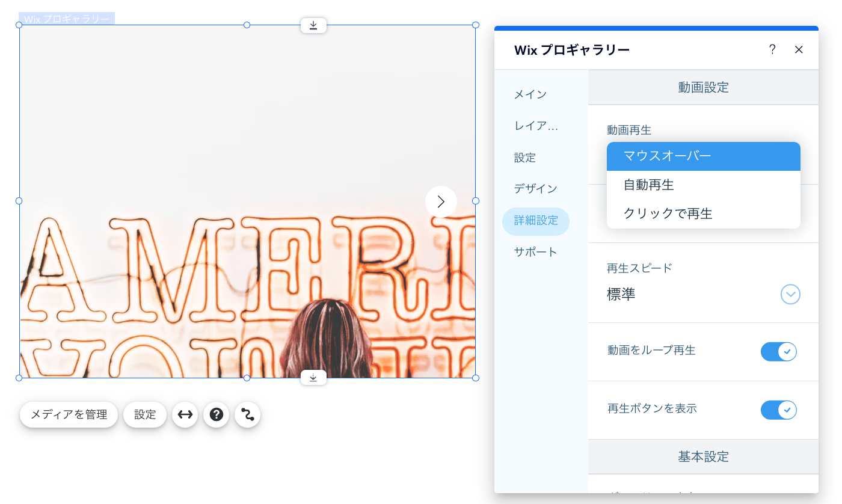Disable the 再生ボタンを表示 toggle
Screen dimensions: 842x504
[x=778, y=410]
